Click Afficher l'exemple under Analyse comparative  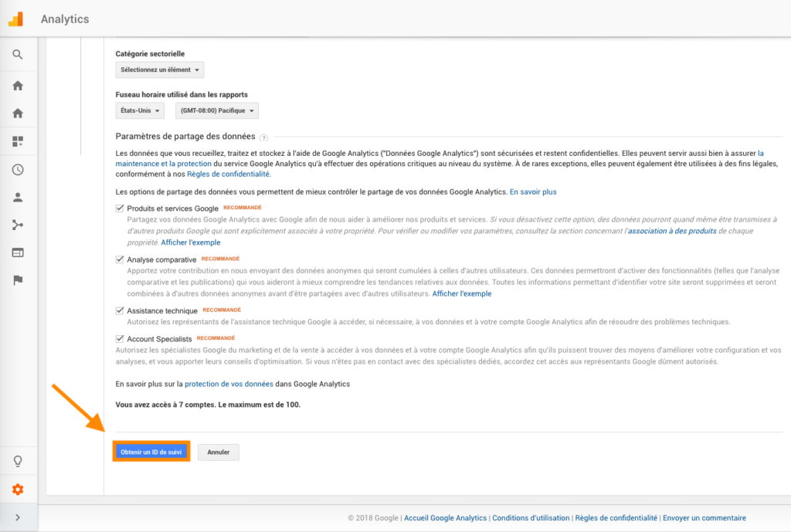(x=462, y=293)
